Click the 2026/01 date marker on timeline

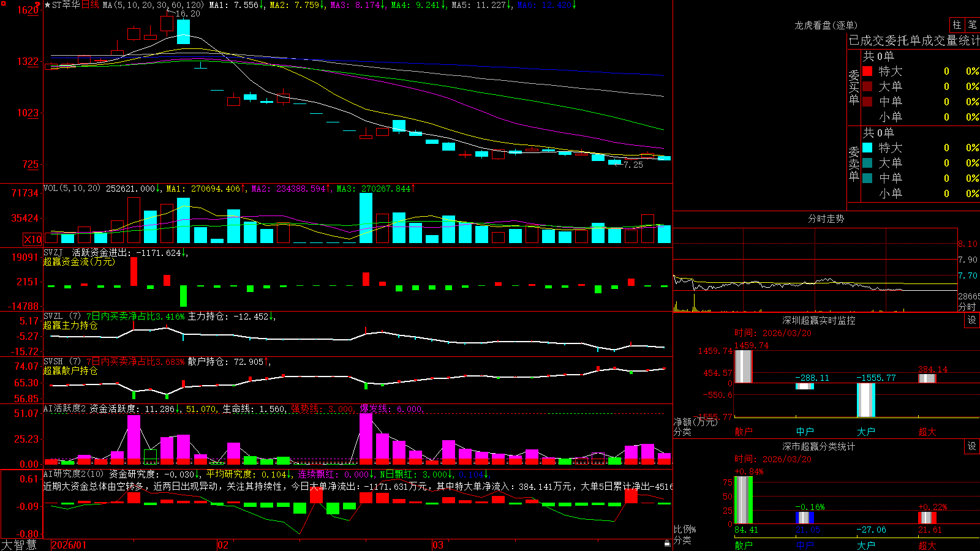tap(69, 545)
